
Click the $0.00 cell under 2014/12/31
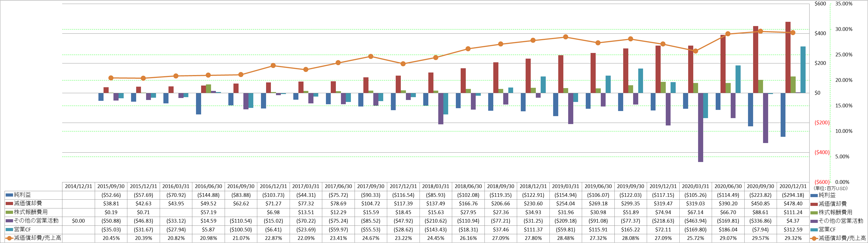coord(79,221)
